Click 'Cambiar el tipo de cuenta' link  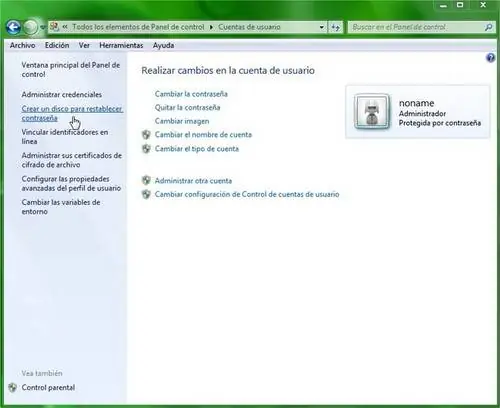[197, 149]
